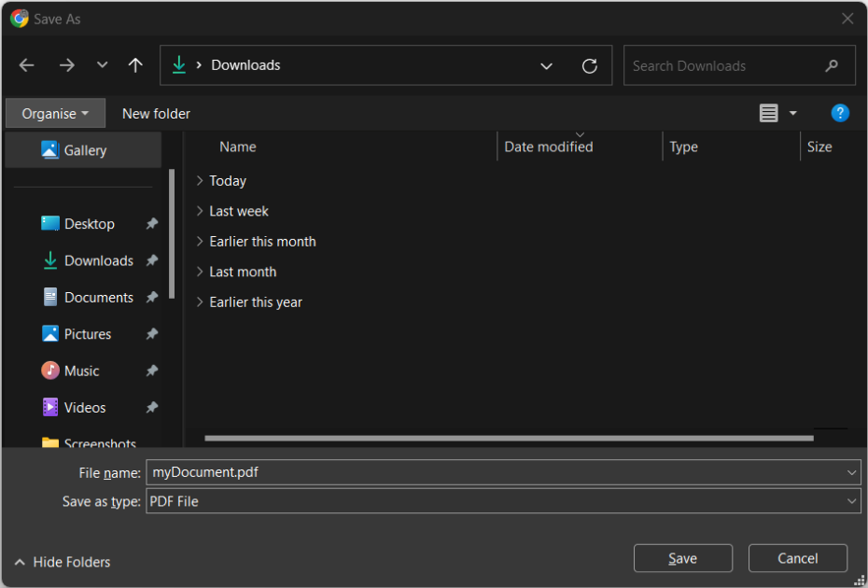
Task: Open address bar previous locations dropdown
Action: [546, 66]
